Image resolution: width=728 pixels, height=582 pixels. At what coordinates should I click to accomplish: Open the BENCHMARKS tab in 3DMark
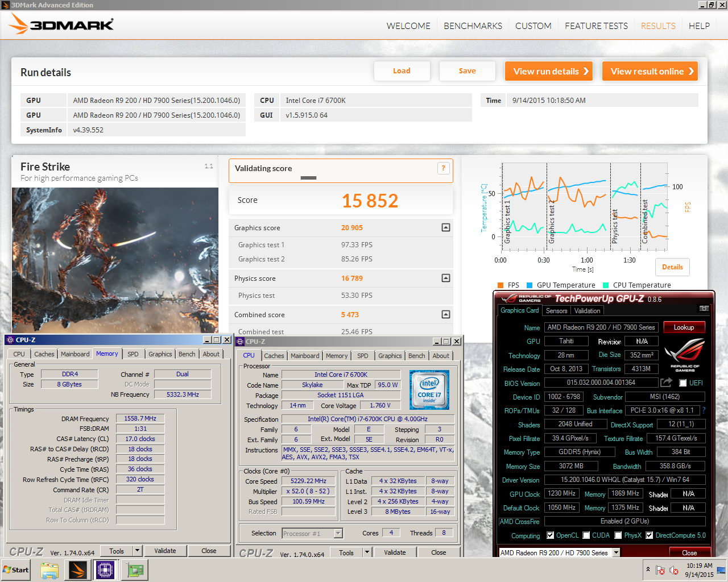point(473,26)
